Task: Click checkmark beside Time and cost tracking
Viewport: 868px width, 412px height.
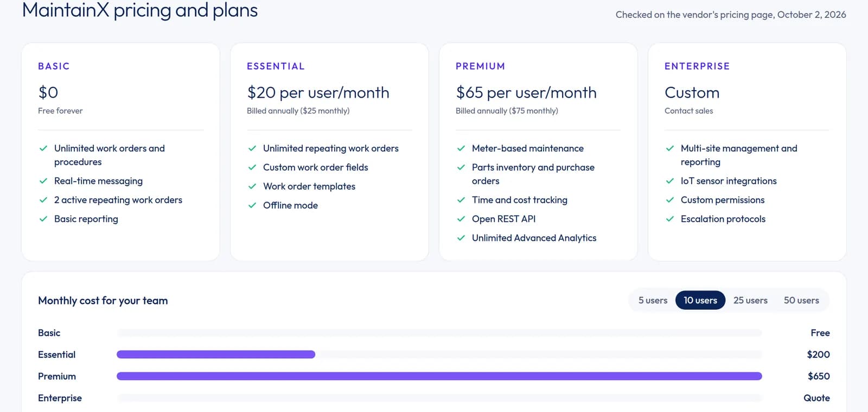Action: [x=461, y=200]
